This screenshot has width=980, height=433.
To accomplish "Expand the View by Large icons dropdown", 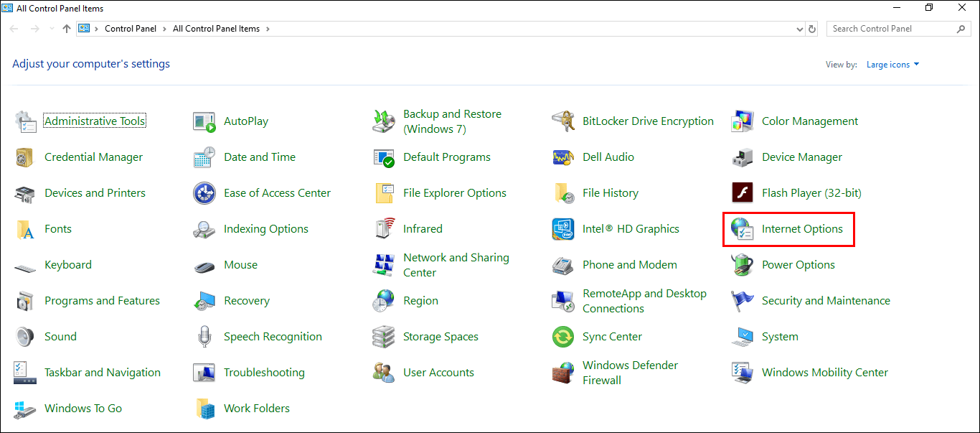I will pyautogui.click(x=892, y=65).
